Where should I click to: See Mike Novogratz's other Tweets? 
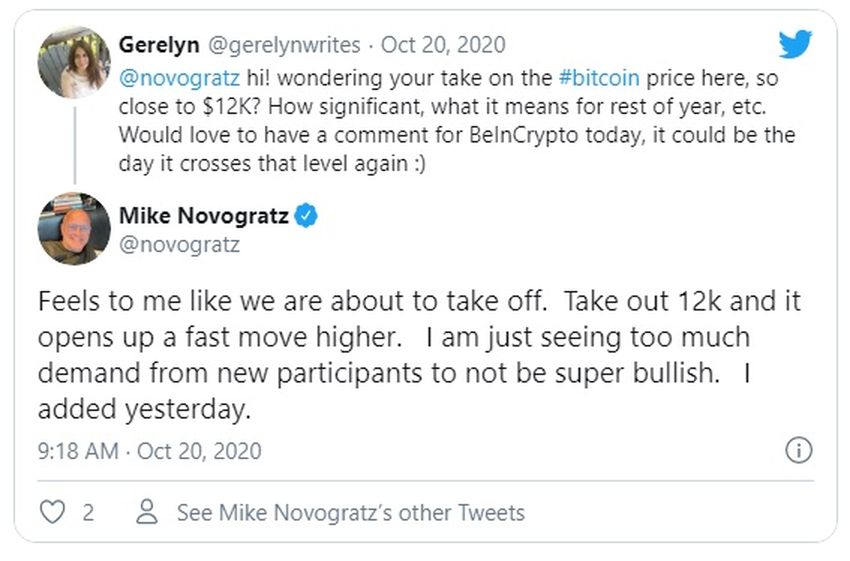pyautogui.click(x=350, y=513)
